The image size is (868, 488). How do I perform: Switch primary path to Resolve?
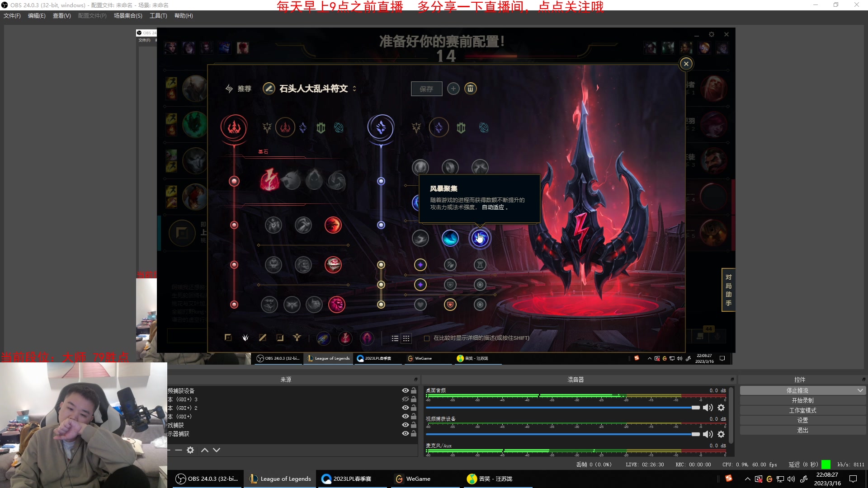[321, 128]
